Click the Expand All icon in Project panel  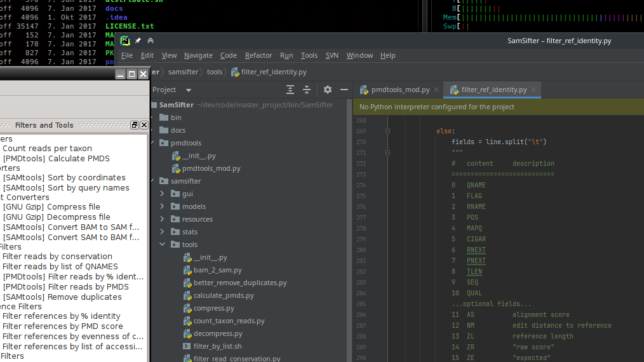[290, 90]
